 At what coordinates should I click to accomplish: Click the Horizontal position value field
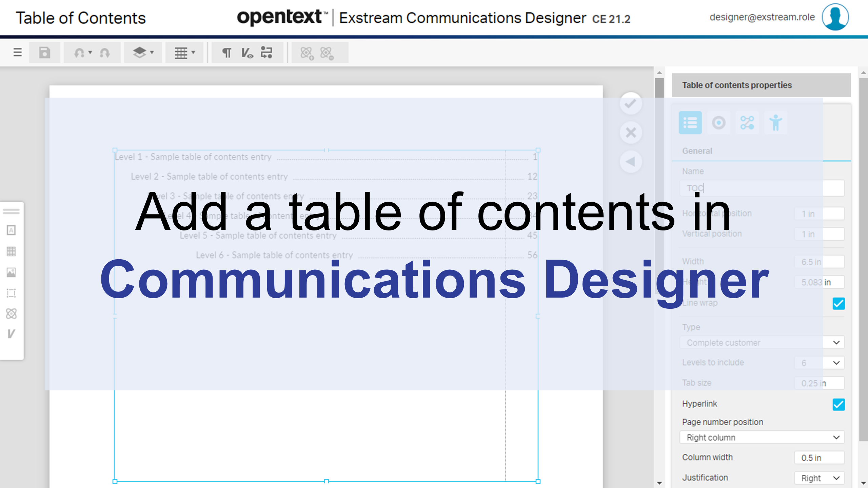819,213
